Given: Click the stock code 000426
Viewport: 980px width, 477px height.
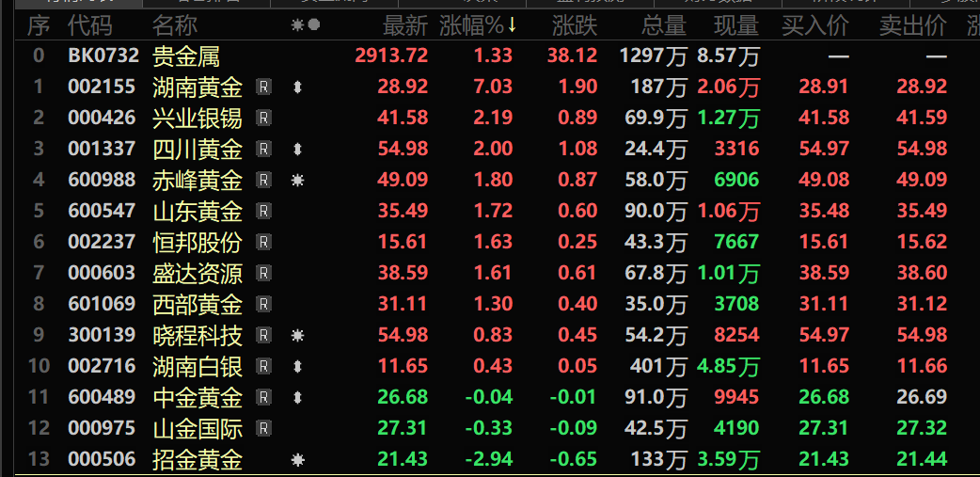Looking at the screenshot, I should click(x=102, y=118).
